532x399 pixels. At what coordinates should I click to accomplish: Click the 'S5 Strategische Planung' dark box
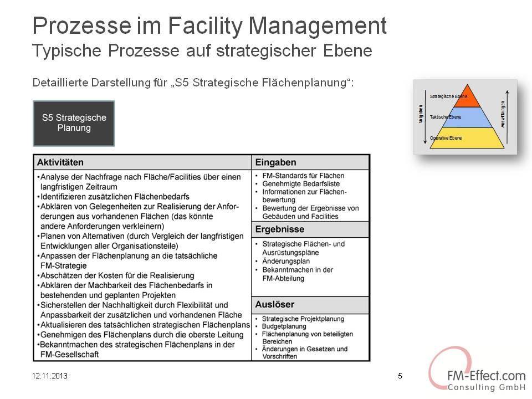click(x=74, y=123)
